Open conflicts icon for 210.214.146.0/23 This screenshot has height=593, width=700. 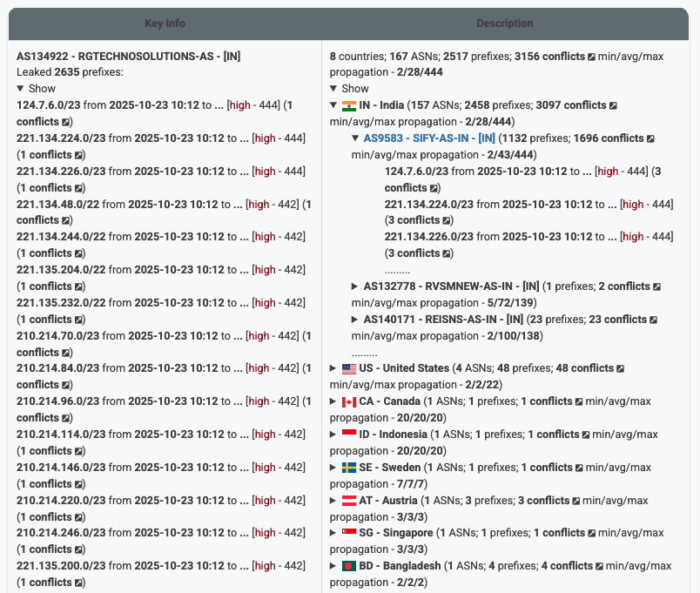click(x=78, y=483)
